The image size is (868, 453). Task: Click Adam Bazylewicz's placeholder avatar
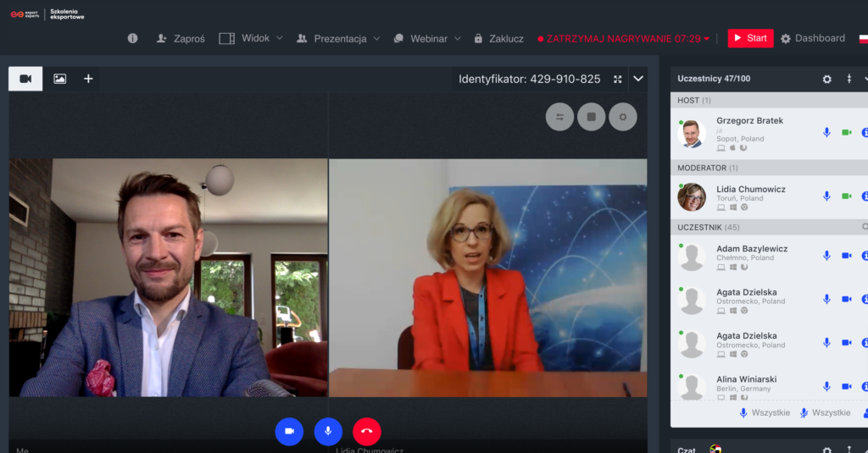click(692, 257)
